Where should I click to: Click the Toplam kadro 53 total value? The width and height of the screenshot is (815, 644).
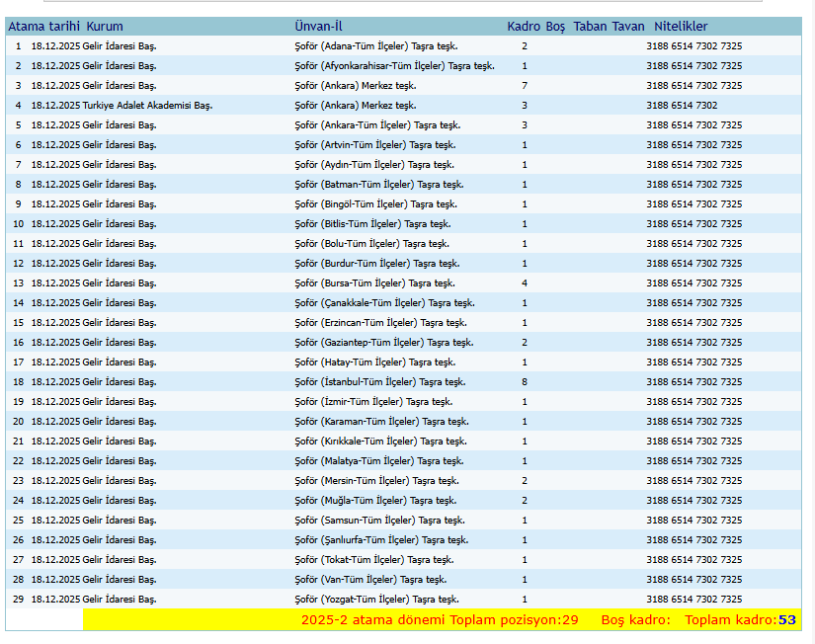787,620
